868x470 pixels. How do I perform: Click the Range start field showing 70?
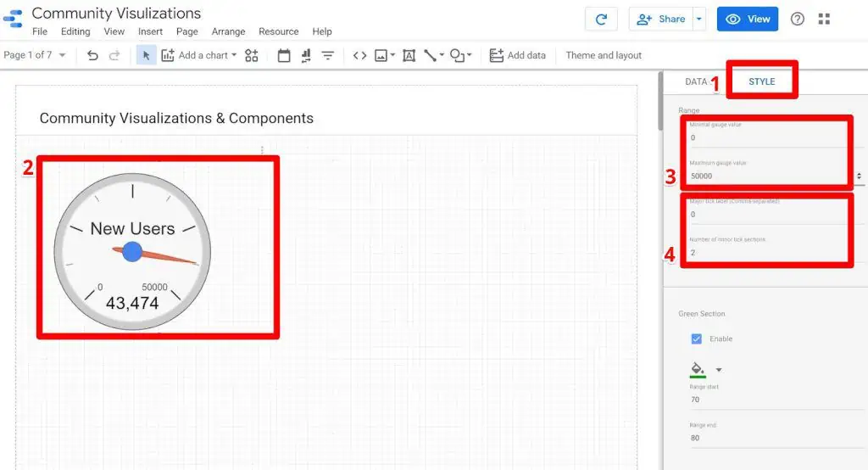click(775, 399)
